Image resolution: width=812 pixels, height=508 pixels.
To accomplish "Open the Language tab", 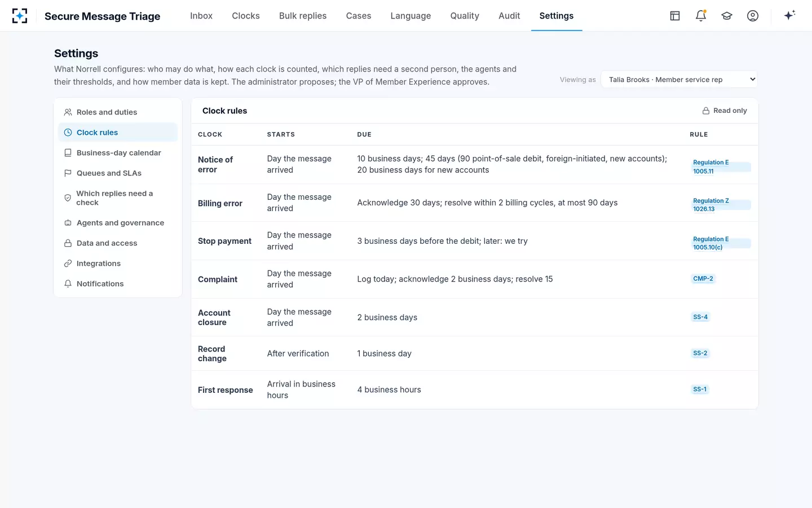I will 411,16.
